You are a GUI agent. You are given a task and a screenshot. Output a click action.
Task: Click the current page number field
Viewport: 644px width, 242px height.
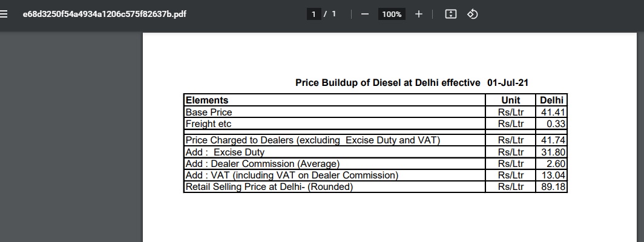tap(314, 15)
